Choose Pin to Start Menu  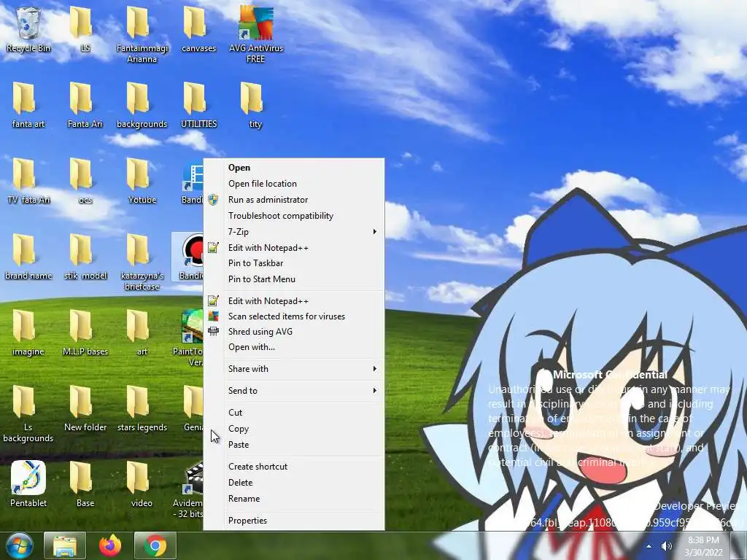coord(294,279)
